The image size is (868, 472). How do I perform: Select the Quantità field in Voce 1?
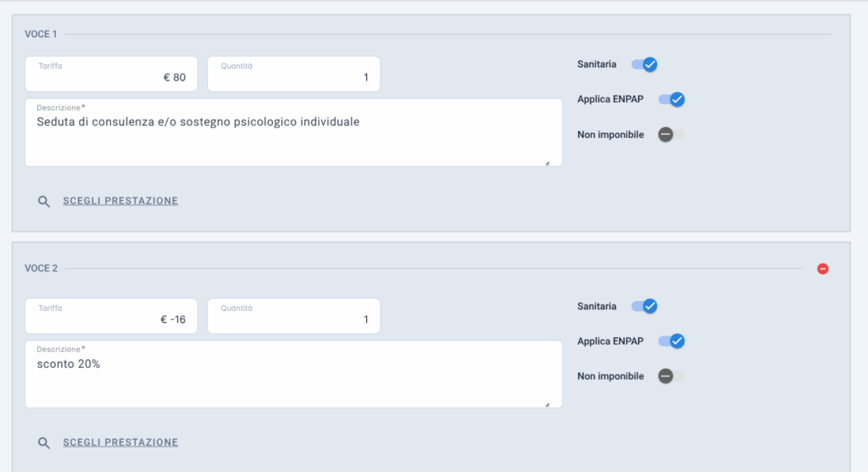coord(293,74)
